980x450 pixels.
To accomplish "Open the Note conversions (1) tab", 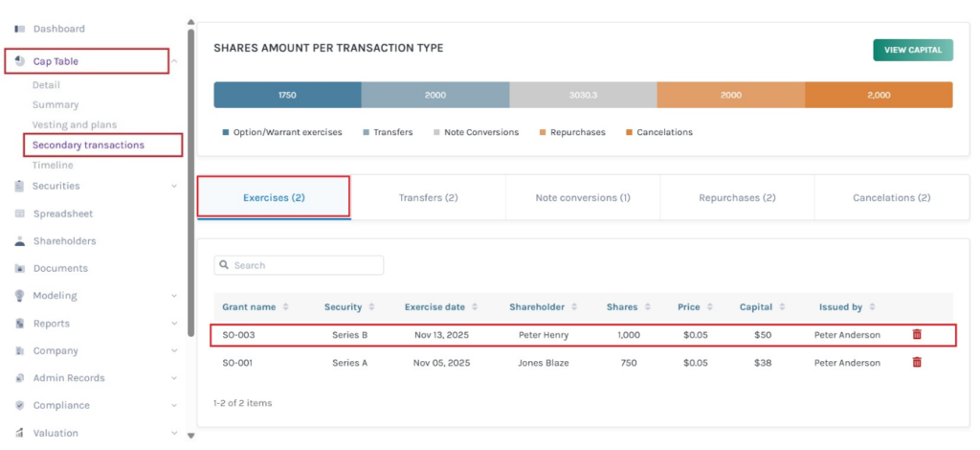I will [583, 197].
